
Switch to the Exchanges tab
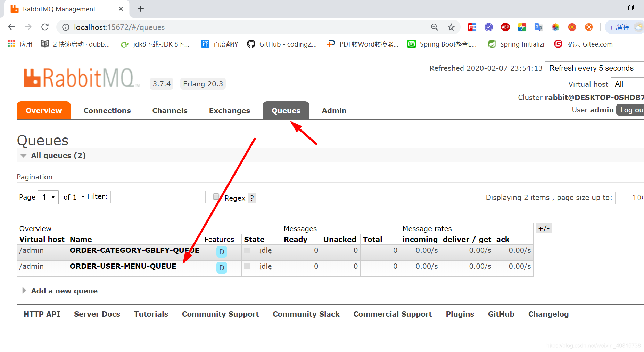[230, 111]
